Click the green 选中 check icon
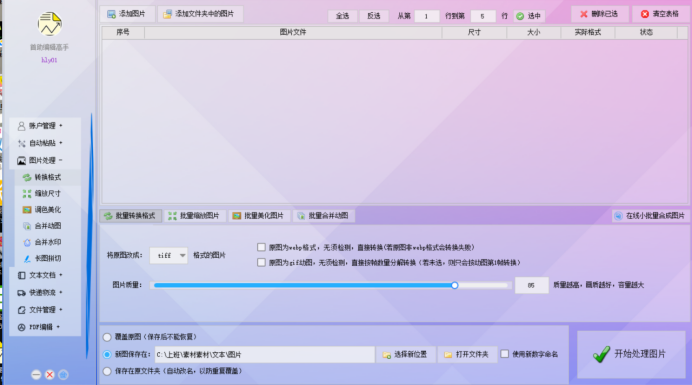Image resolution: width=692 pixels, height=385 pixels. coord(520,16)
